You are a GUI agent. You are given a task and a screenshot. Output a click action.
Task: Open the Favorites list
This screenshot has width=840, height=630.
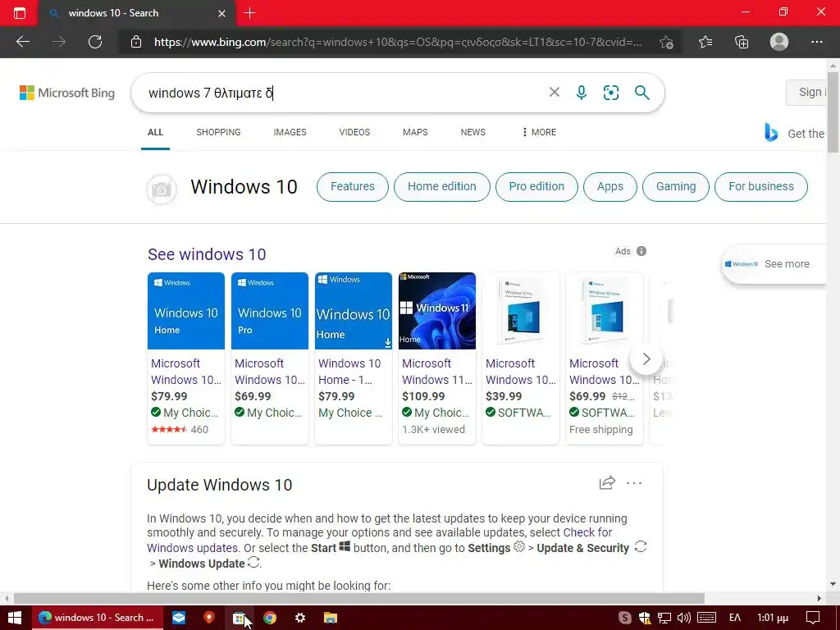tap(705, 42)
